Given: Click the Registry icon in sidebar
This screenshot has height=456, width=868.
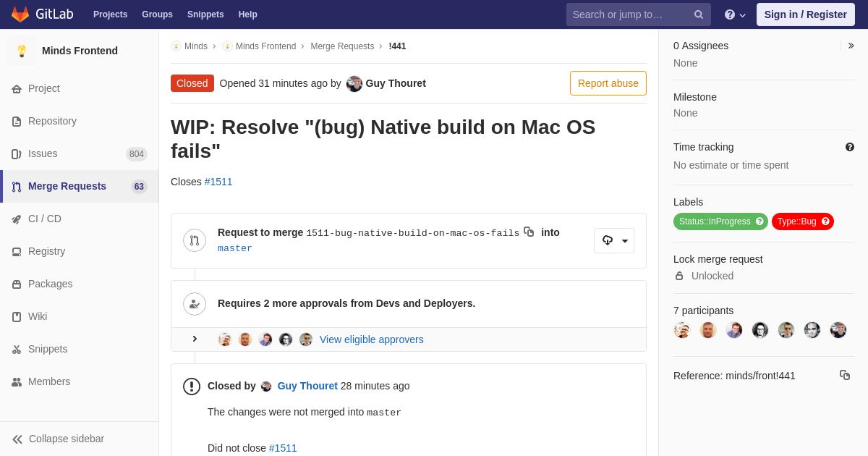Looking at the screenshot, I should pos(17,252).
